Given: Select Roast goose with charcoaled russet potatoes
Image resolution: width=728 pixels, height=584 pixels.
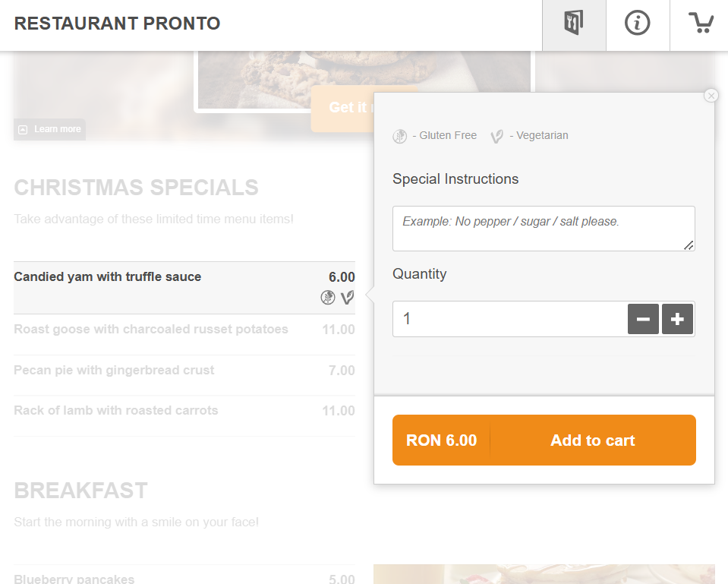Looking at the screenshot, I should click(x=151, y=330).
